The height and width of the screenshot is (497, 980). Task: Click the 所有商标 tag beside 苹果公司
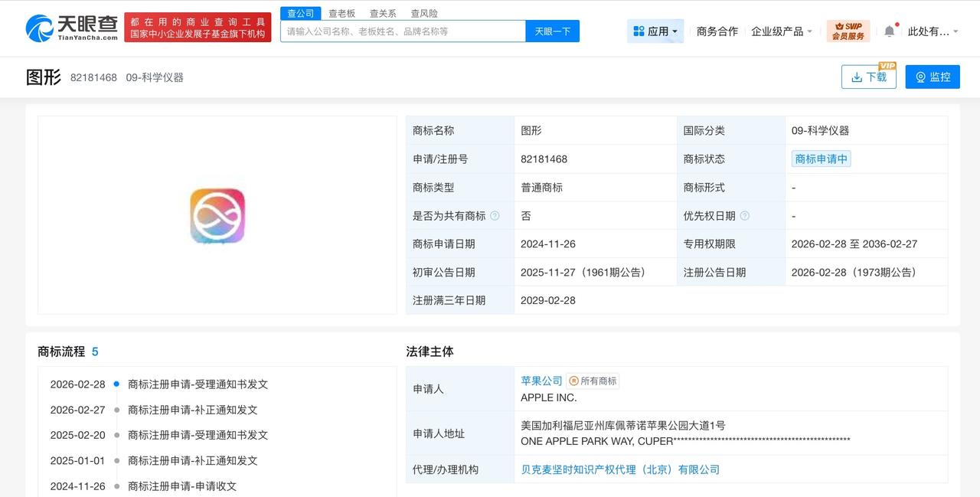click(x=594, y=380)
